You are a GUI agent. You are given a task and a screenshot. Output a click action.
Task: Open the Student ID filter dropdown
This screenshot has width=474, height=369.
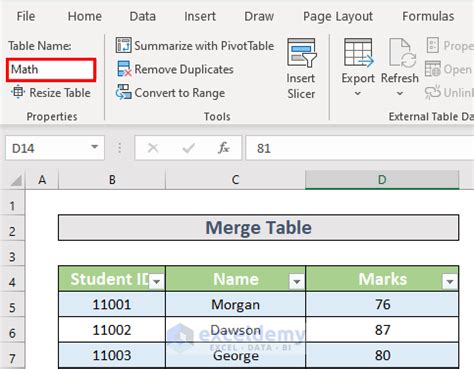pyautogui.click(x=156, y=282)
